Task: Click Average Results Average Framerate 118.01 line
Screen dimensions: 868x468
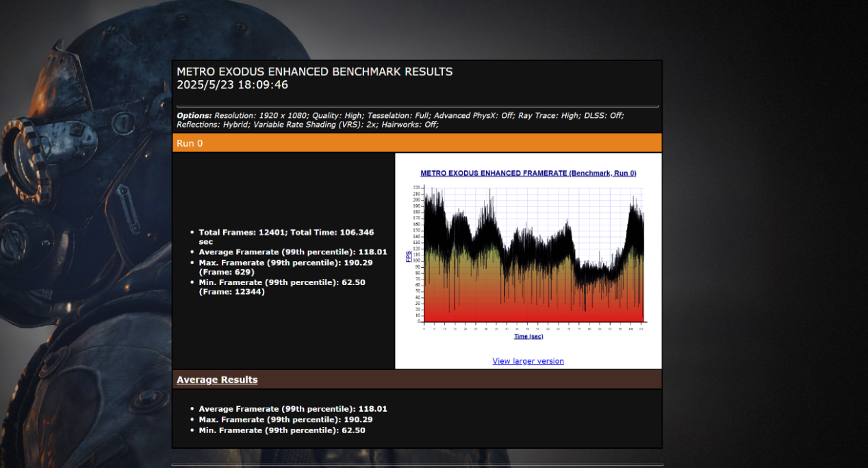Action: 293,409
